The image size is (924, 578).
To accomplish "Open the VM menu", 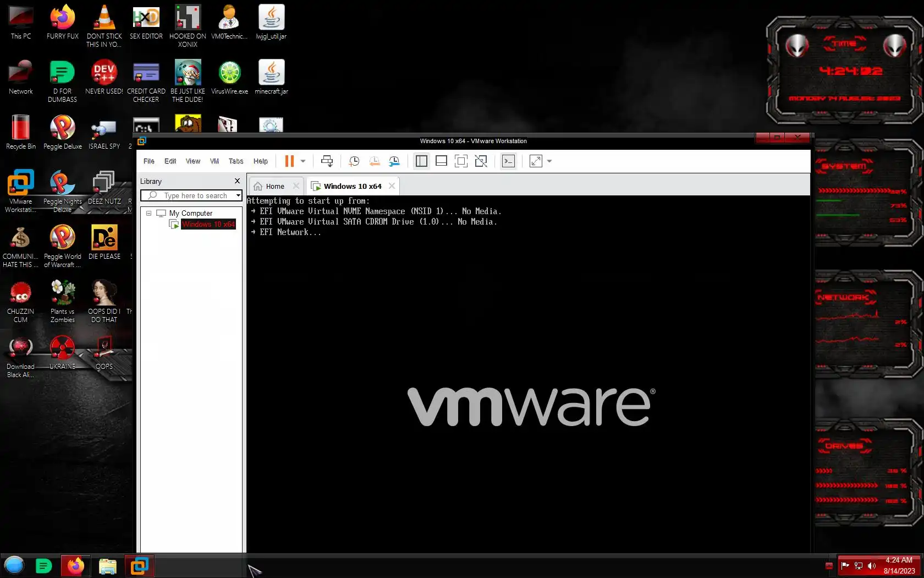I will [x=215, y=161].
